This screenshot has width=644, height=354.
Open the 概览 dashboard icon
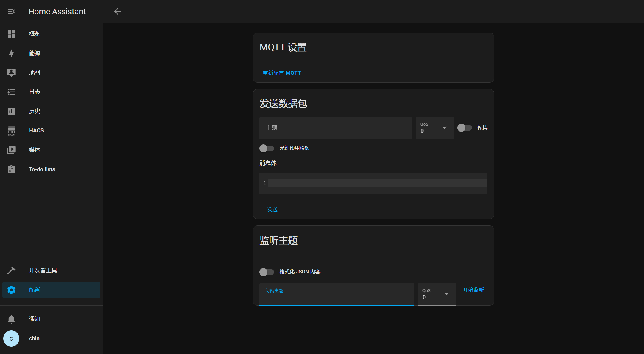tap(11, 34)
